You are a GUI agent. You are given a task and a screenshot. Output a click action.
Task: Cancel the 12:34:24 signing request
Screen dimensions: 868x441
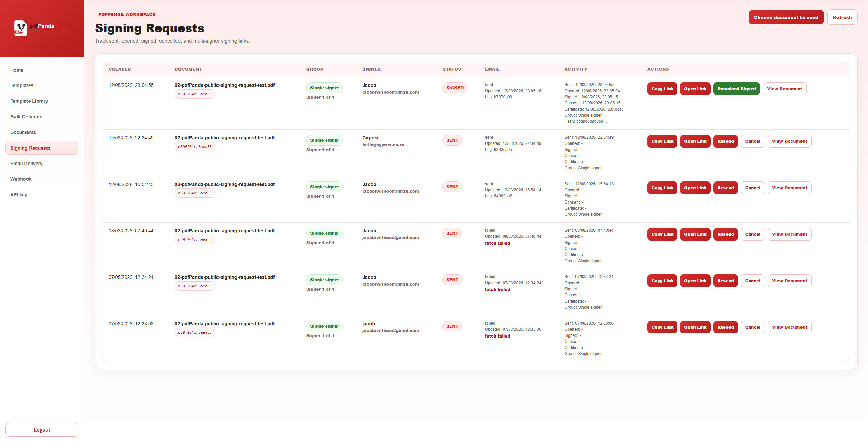click(753, 281)
